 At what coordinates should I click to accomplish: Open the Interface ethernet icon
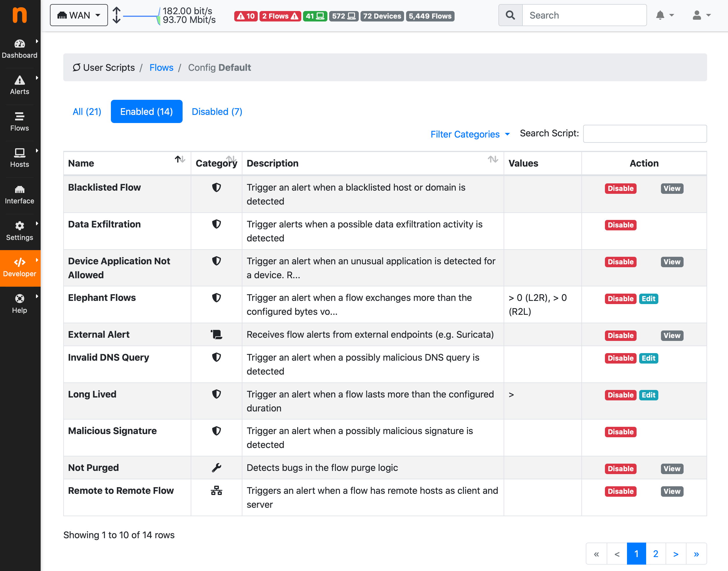point(19,190)
